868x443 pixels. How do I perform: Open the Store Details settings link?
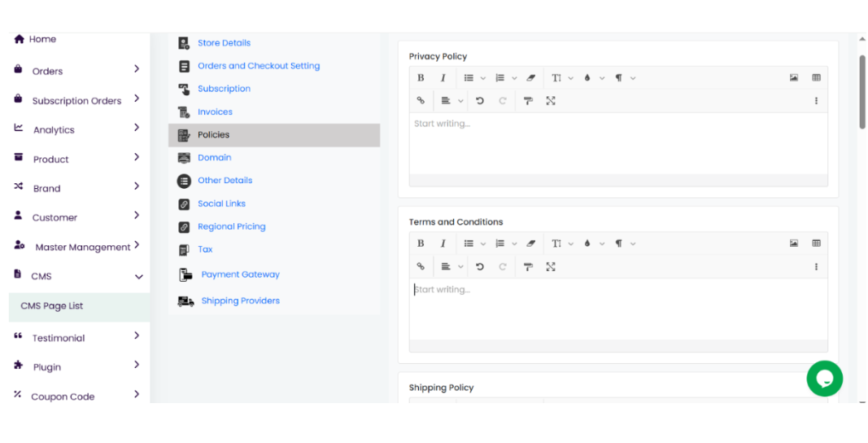click(224, 43)
